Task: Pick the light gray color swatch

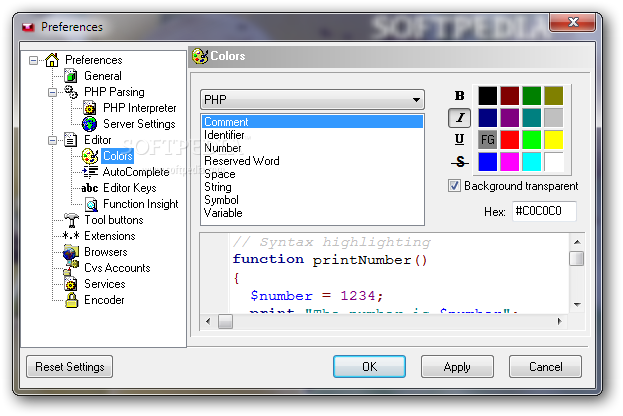Action: (553, 118)
